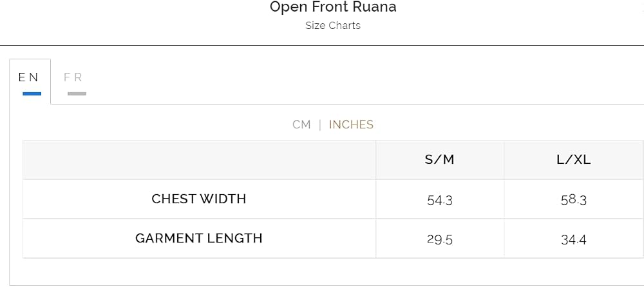Click the 54.3 chest width value
Viewport: 644px width, 287px height.
440,200
